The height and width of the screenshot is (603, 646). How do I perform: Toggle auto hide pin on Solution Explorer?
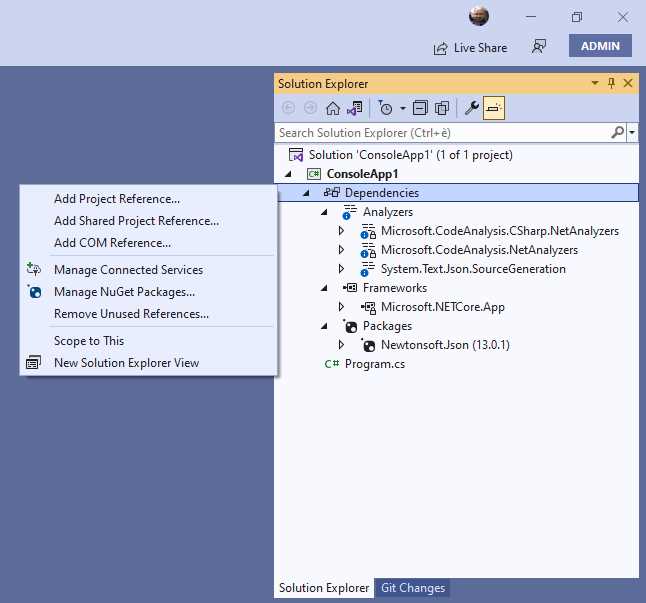pos(611,83)
